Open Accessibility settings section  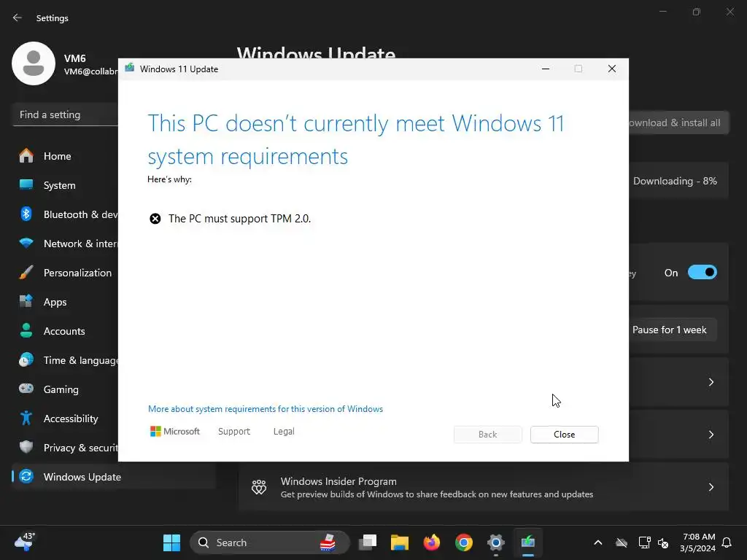point(71,418)
